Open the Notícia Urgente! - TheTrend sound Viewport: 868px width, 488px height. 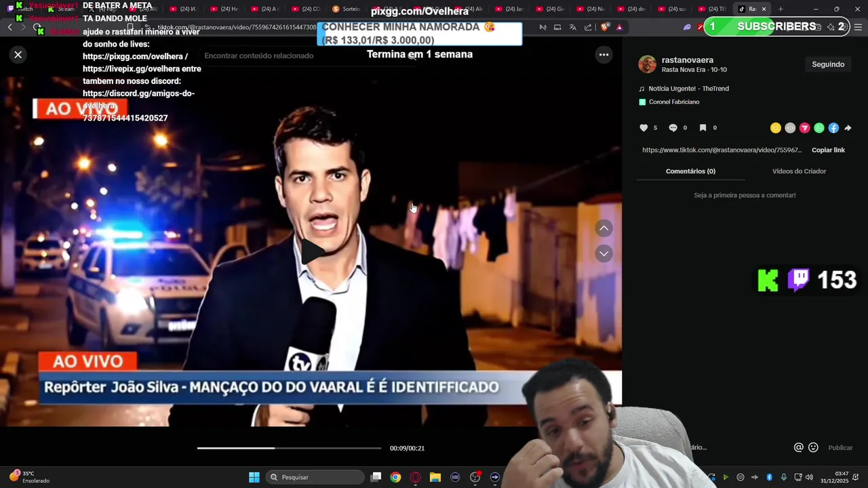(688, 89)
